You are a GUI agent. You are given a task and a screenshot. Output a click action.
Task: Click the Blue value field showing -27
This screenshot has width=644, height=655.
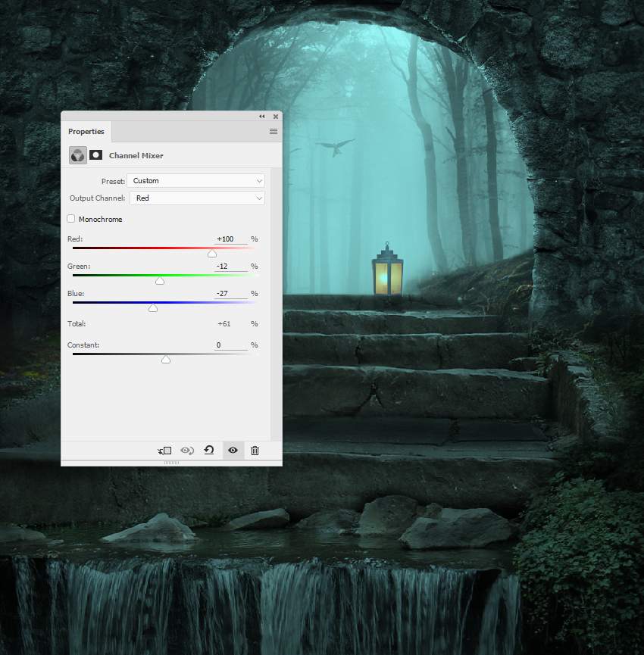pyautogui.click(x=230, y=294)
